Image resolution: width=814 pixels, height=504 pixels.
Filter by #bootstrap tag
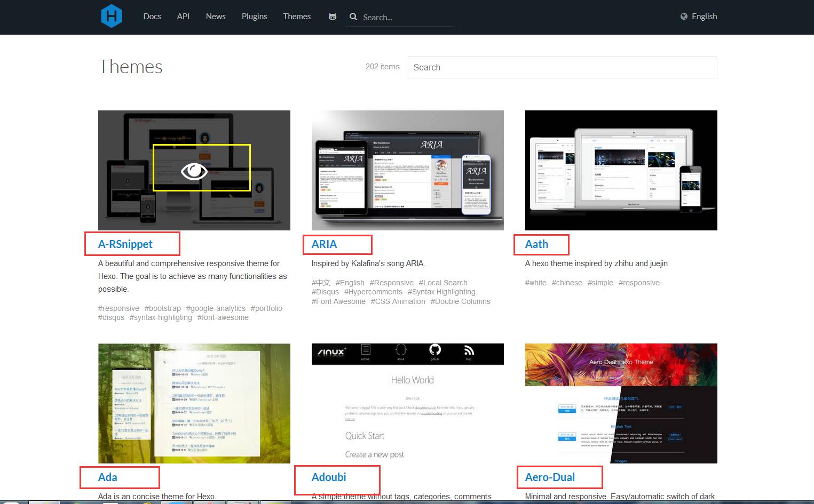click(162, 308)
